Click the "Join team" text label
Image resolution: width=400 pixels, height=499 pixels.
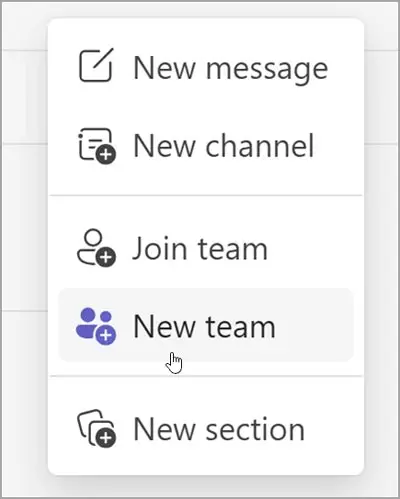click(200, 248)
